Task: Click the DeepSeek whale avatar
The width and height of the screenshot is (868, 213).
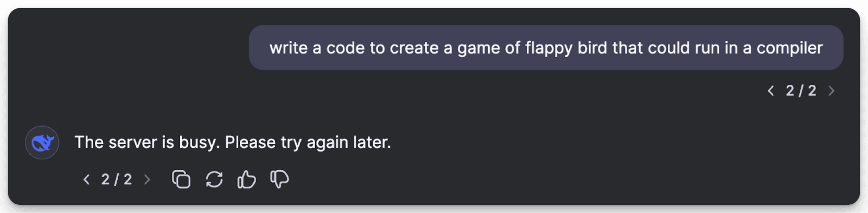Action: [42, 142]
